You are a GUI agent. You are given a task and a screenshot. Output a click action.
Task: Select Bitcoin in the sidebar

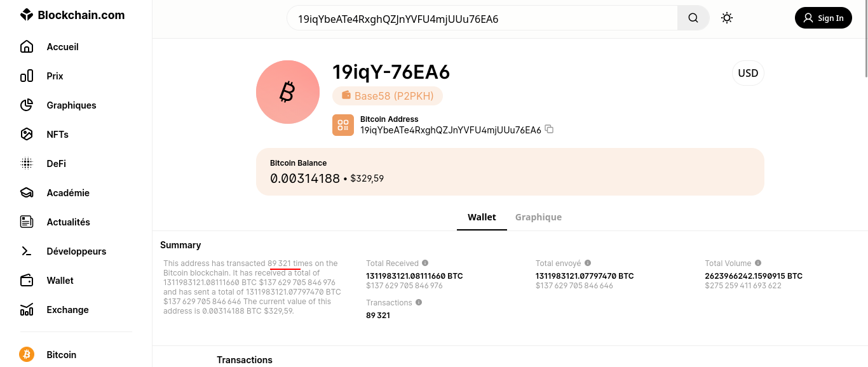pos(61,355)
